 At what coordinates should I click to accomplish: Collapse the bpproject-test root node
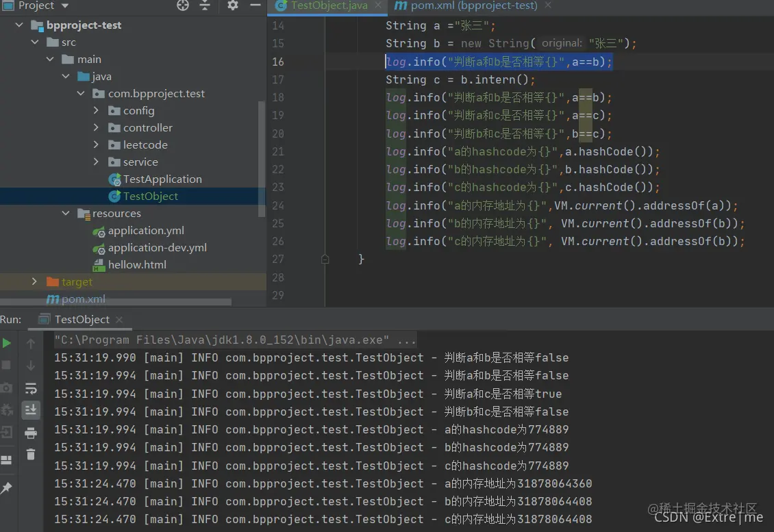19,25
